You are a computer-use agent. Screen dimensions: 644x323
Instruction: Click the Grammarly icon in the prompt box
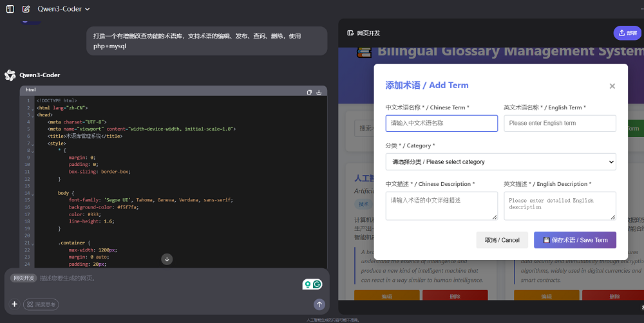[x=317, y=284]
